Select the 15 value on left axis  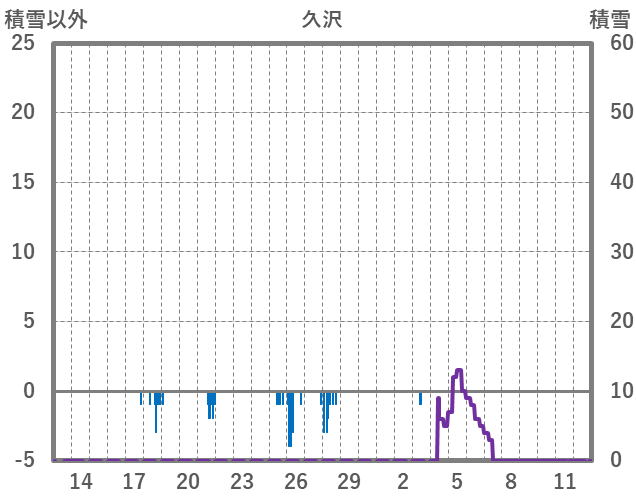23,182
